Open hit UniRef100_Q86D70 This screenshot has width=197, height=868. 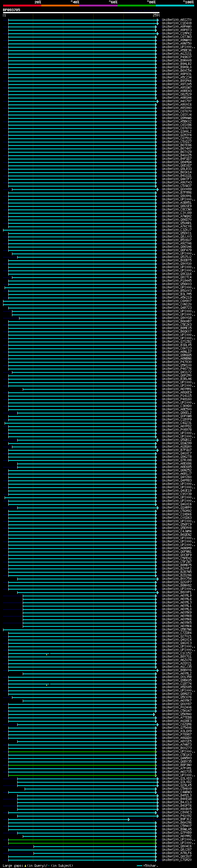pyautogui.click(x=176, y=220)
